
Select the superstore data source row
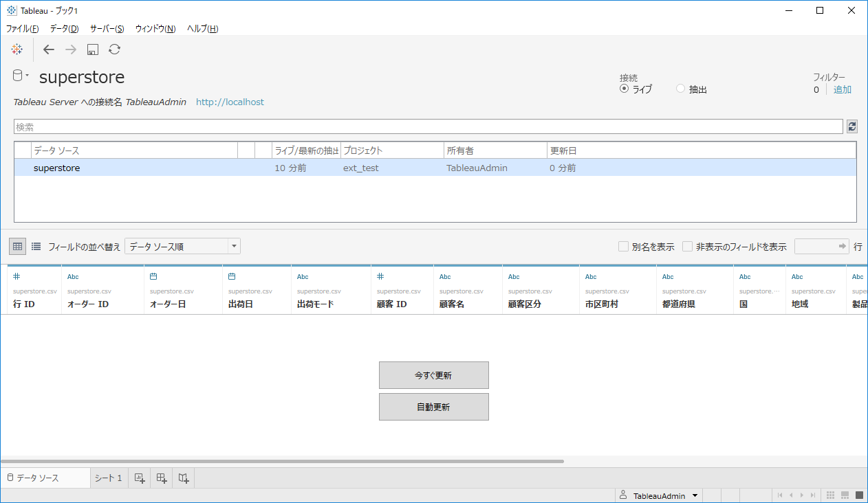click(435, 168)
